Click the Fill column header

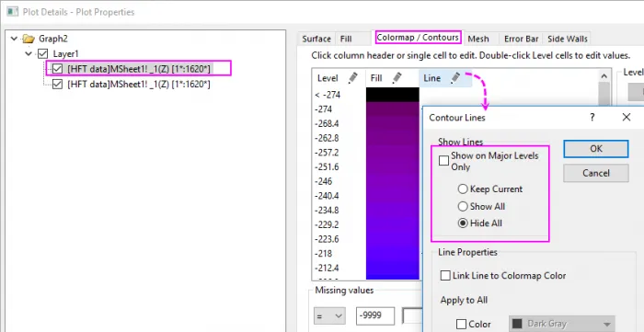pyautogui.click(x=392, y=78)
